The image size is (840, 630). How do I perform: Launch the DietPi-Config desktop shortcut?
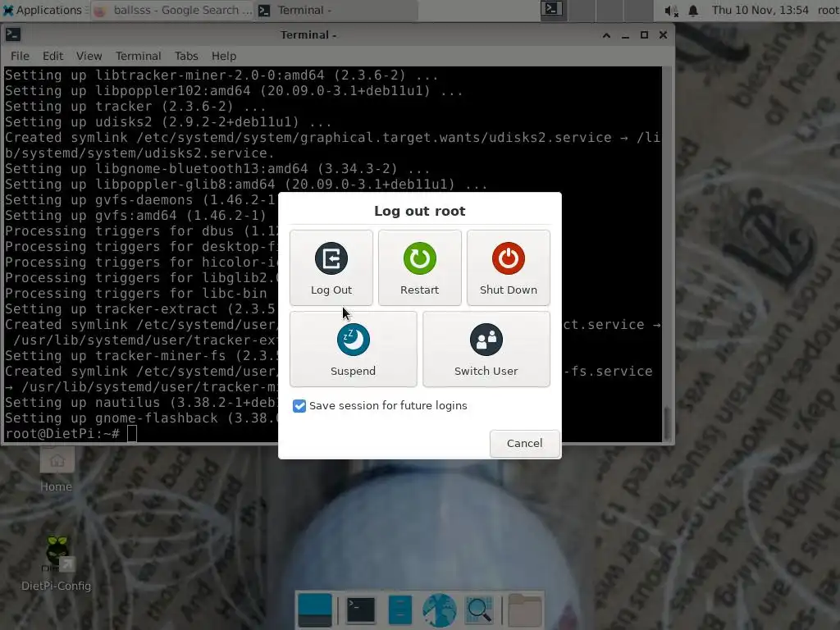coord(57,564)
